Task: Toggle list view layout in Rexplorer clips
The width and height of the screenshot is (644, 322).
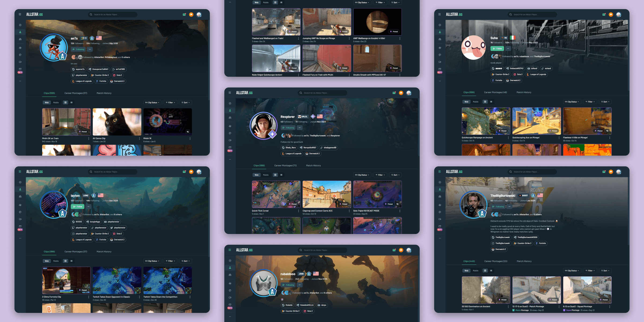Action: pyautogui.click(x=281, y=175)
